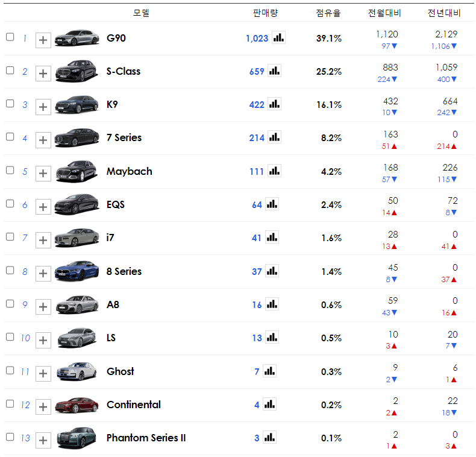The width and height of the screenshot is (476, 457).
Task: Open the Continental model name link
Action: point(134,405)
